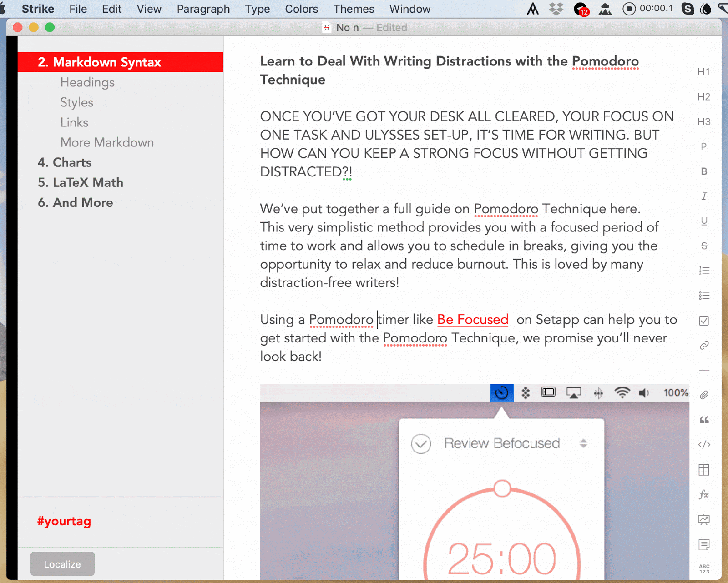728x583 pixels.
Task: Click the words look back! in last paragraph
Action: [291, 356]
